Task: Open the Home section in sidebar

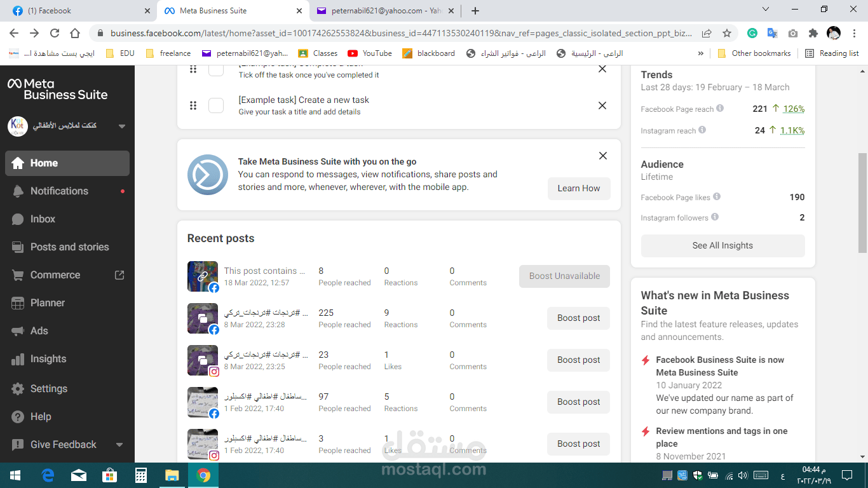Action: click(x=67, y=163)
